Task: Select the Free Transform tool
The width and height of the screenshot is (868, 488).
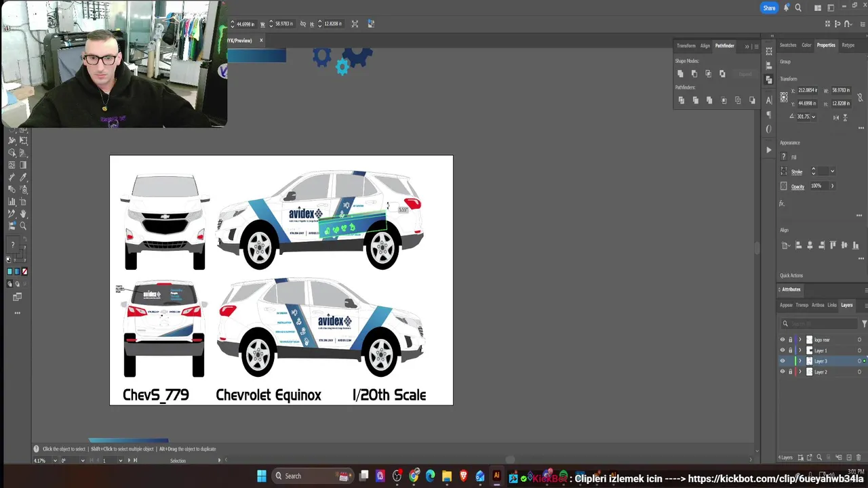Action: tap(23, 140)
